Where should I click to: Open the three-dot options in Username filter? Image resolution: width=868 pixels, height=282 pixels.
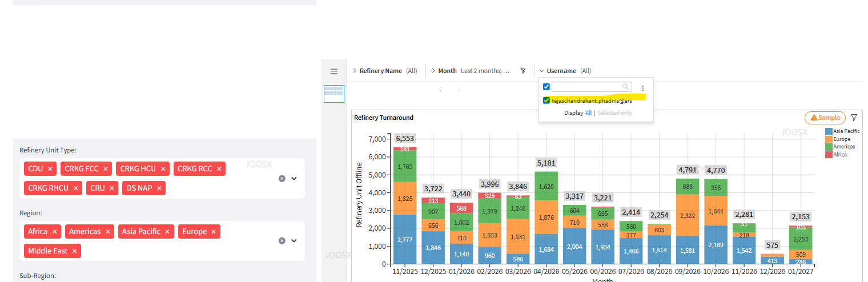point(642,88)
